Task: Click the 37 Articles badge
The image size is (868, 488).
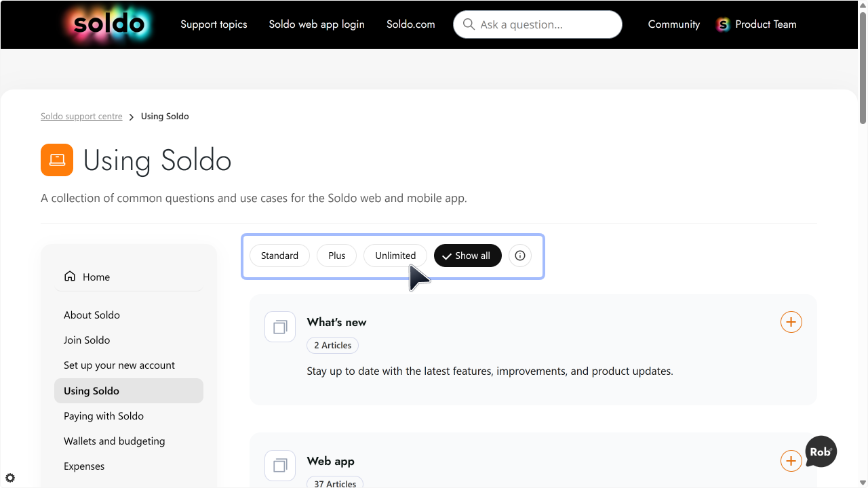Action: [335, 482]
